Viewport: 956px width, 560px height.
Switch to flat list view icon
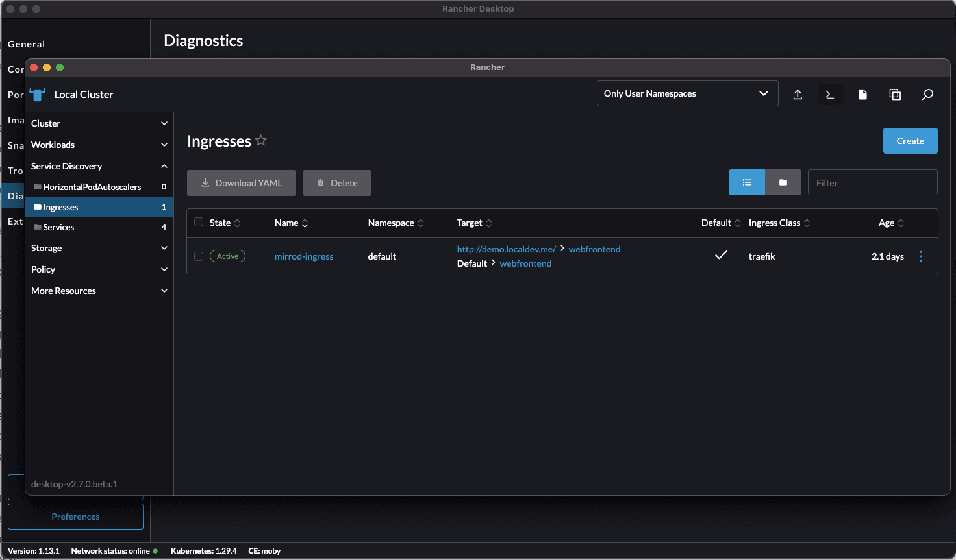point(747,182)
